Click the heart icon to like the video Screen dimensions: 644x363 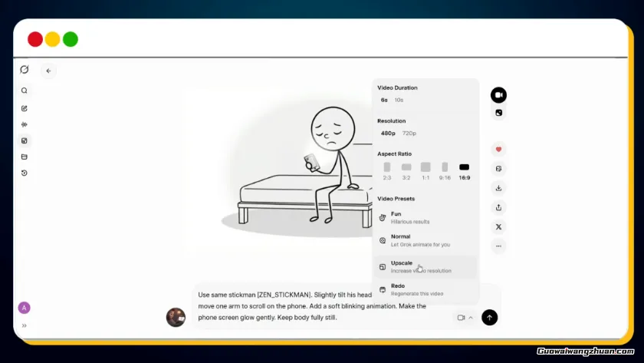click(x=498, y=150)
